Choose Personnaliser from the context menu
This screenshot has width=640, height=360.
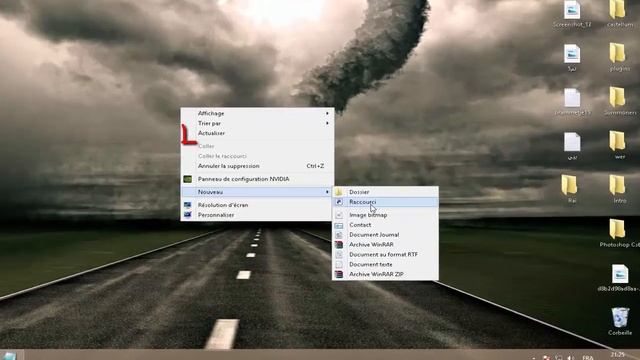click(x=257, y=215)
